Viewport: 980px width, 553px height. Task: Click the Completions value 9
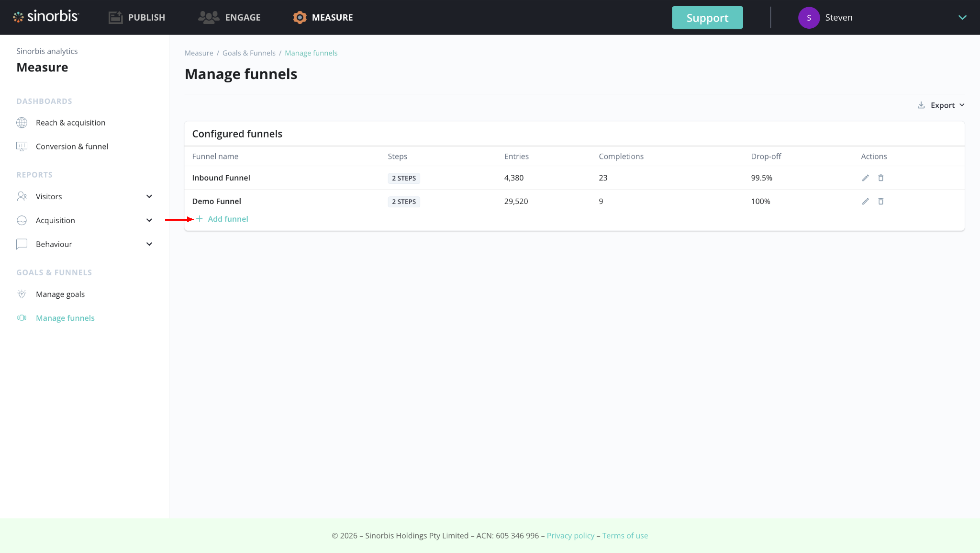point(601,201)
